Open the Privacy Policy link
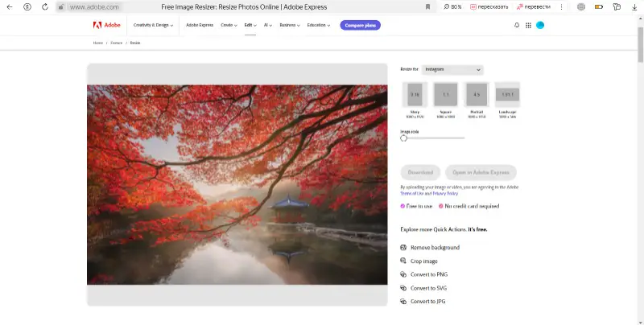 (445, 193)
